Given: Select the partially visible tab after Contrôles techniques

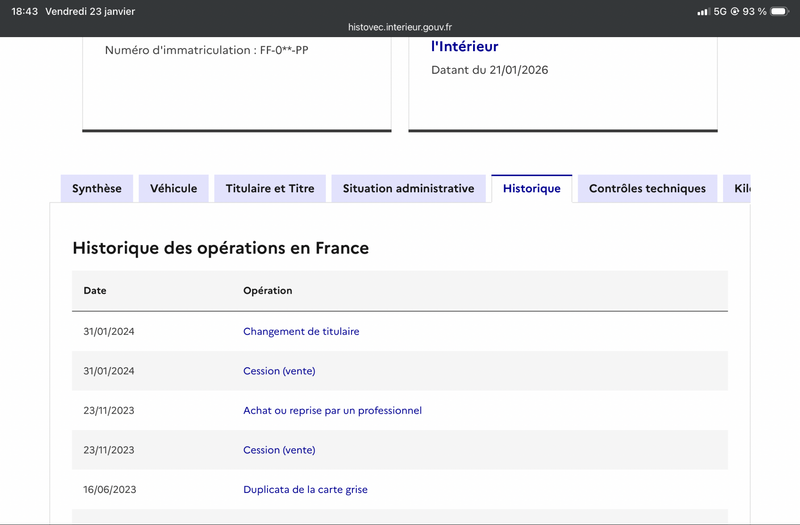Looking at the screenshot, I should pyautogui.click(x=738, y=188).
